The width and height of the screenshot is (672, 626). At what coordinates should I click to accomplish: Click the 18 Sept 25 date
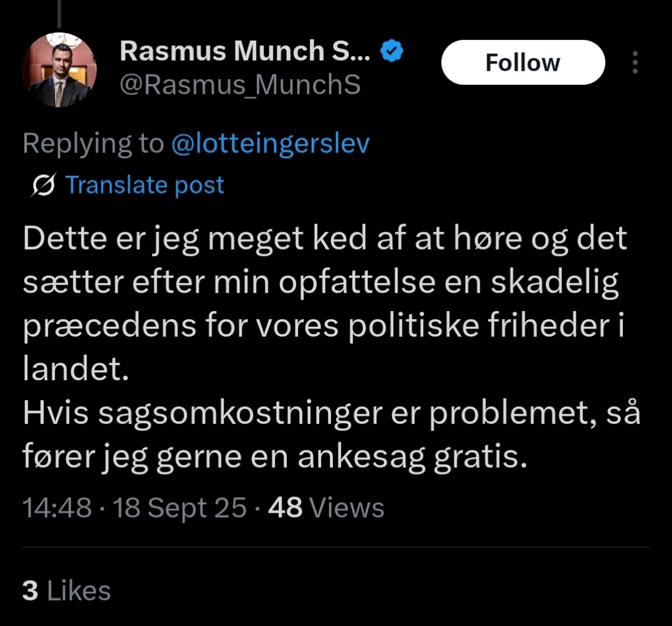pyautogui.click(x=180, y=508)
